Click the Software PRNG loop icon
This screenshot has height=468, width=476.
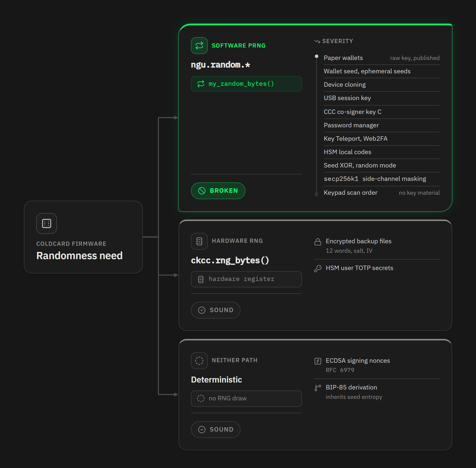tap(199, 46)
